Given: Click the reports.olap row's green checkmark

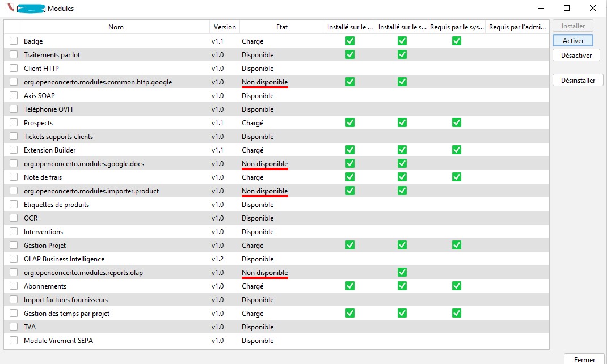Looking at the screenshot, I should click(402, 272).
